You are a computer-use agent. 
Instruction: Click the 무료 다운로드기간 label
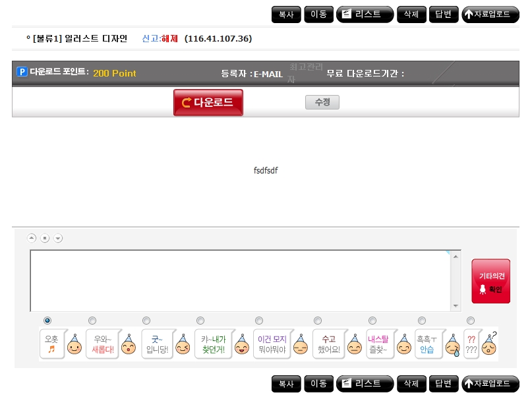click(x=365, y=73)
